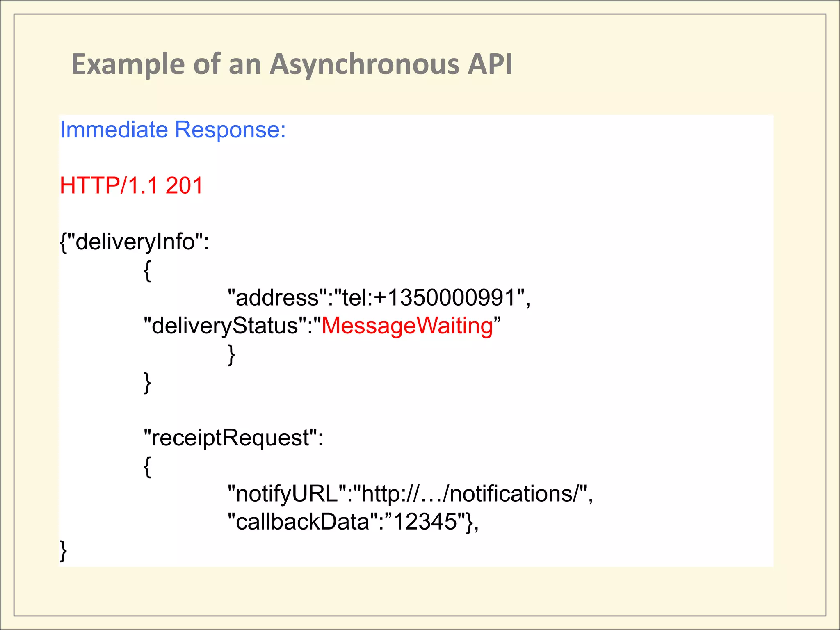Click the word 'API' in the title
Screen dimensions: 840x630
click(x=490, y=64)
